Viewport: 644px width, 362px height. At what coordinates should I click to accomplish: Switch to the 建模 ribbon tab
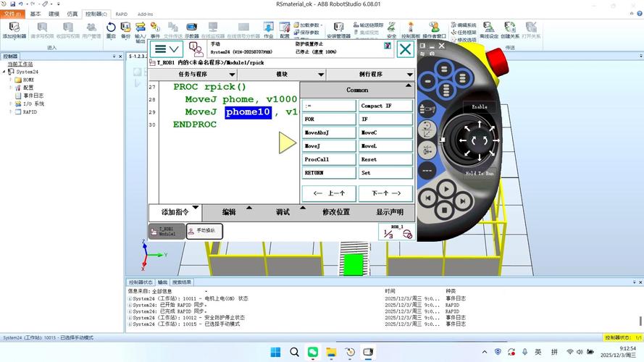(x=54, y=14)
